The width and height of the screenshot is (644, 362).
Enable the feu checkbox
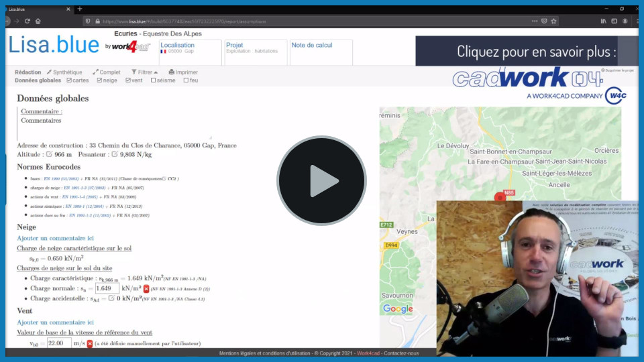click(x=186, y=80)
